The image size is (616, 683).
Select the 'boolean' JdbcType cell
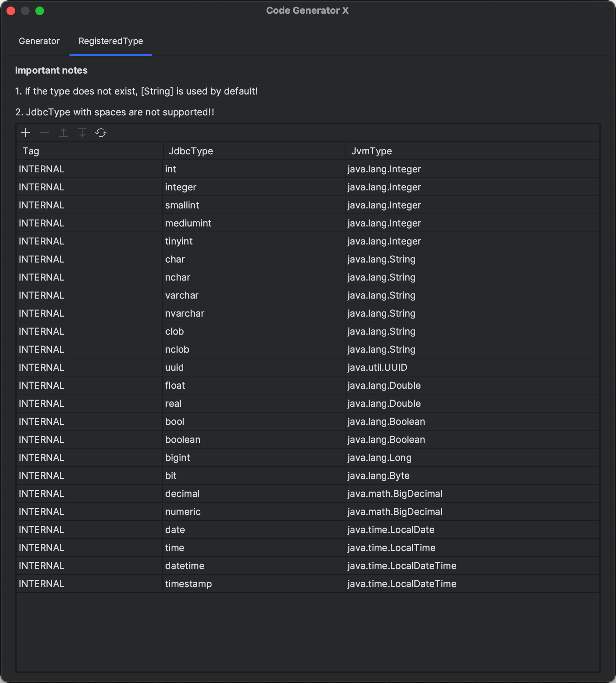[x=254, y=440]
